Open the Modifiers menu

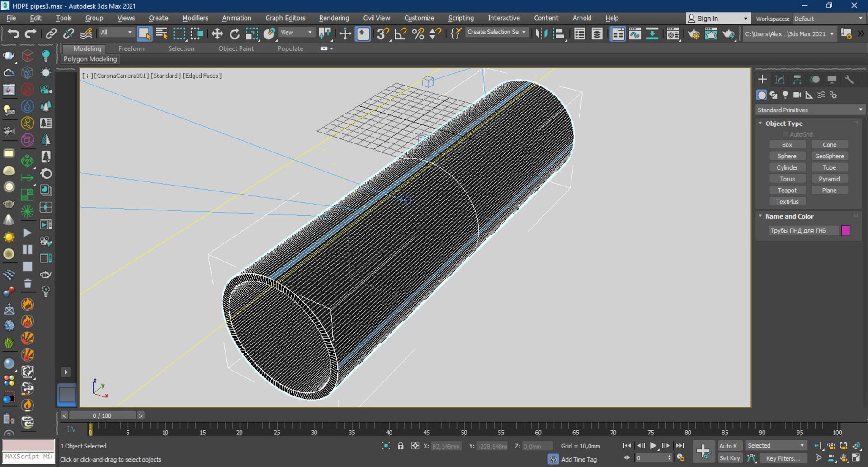click(x=195, y=18)
